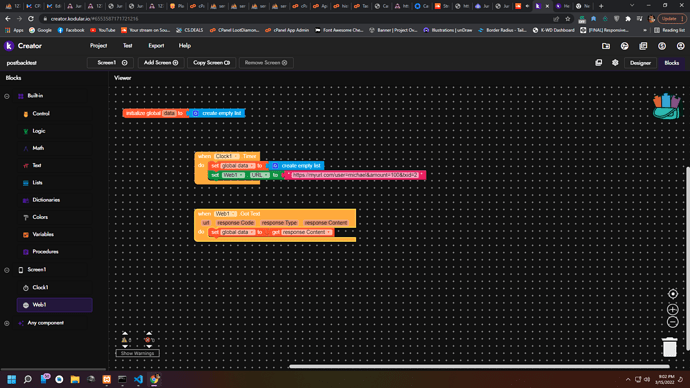Screen dimensions: 690x388
Task: Switch to Blocks view
Action: (672, 63)
